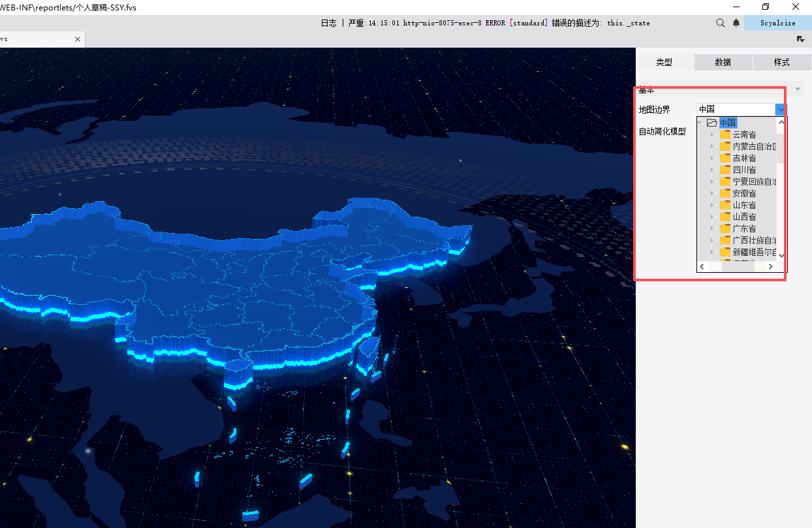Viewport: 812px width, 528px height.
Task: Open the panel options menu icon below the user button
Action: coord(800,39)
